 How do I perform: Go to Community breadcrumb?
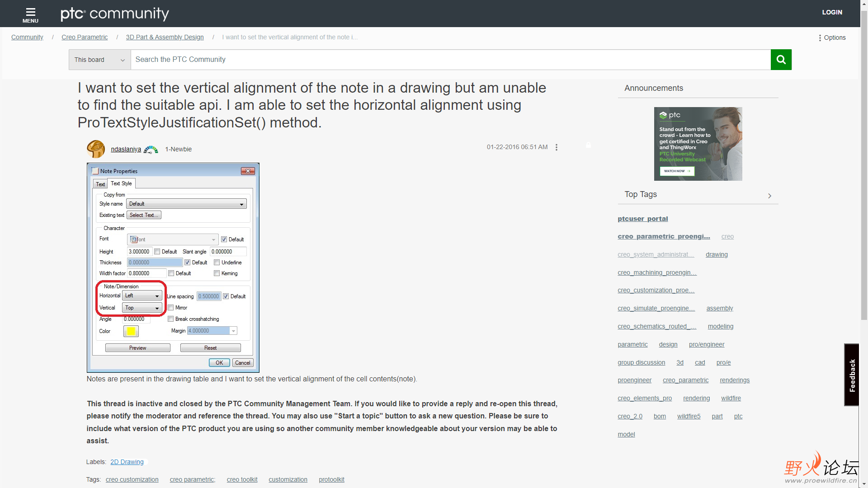coord(27,37)
